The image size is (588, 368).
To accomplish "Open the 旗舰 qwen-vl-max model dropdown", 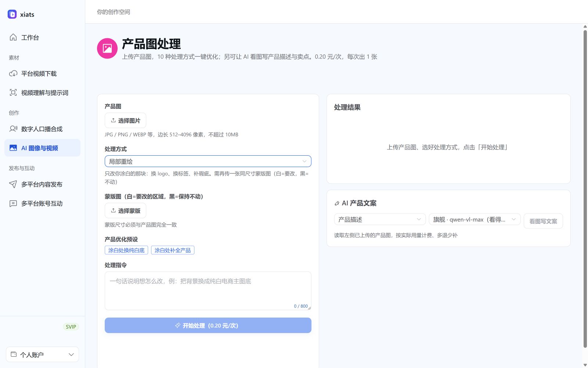I will 474,219.
